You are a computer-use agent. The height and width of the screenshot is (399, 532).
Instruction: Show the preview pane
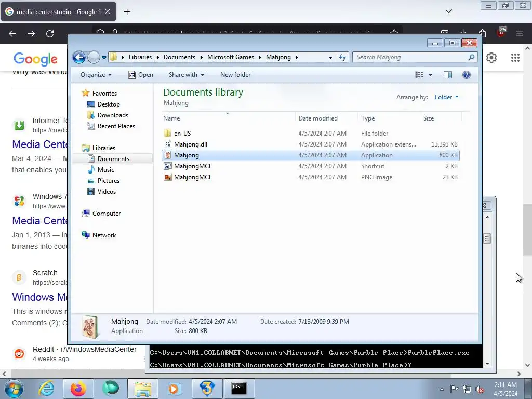click(x=448, y=75)
